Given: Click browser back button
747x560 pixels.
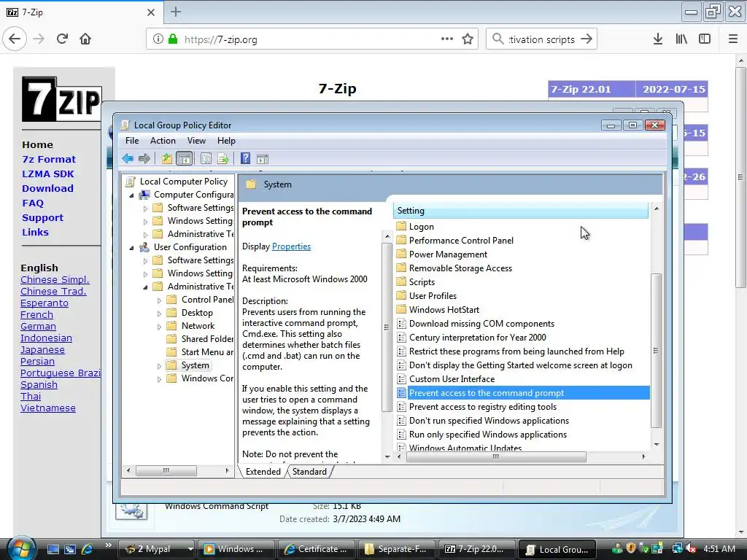Looking at the screenshot, I should pos(15,39).
